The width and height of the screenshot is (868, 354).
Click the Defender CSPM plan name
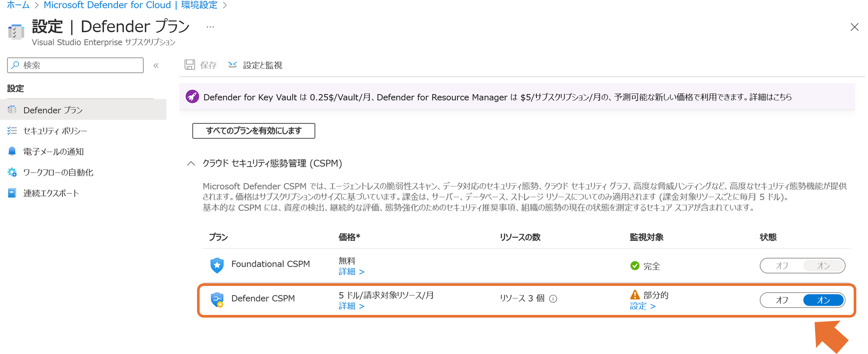click(x=263, y=298)
